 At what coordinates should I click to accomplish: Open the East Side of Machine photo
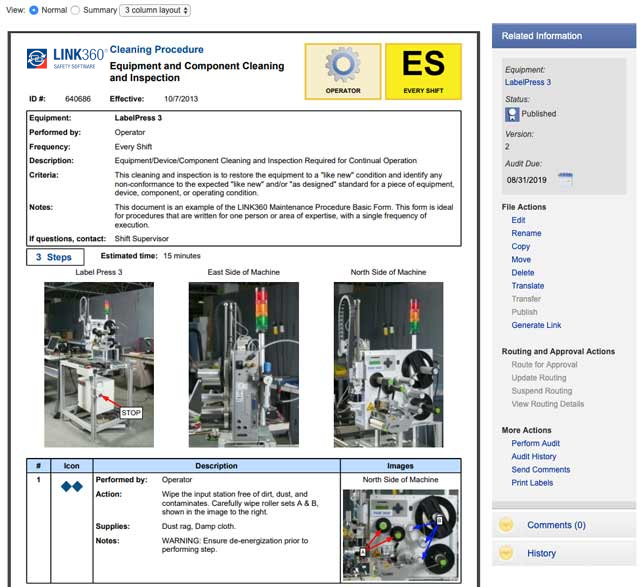click(x=244, y=363)
